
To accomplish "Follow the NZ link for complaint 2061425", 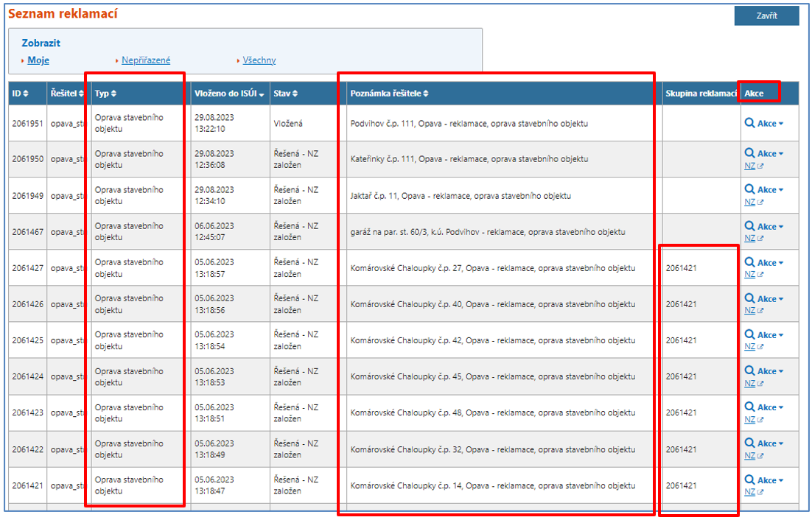I will (749, 347).
